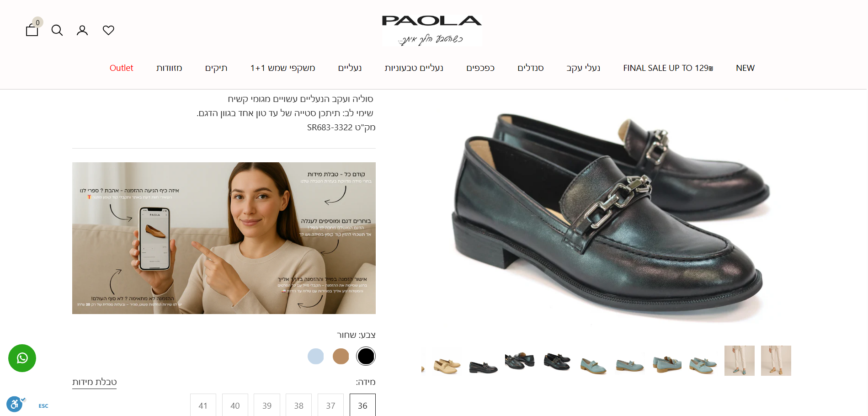Click the search magnifier icon

(x=57, y=30)
